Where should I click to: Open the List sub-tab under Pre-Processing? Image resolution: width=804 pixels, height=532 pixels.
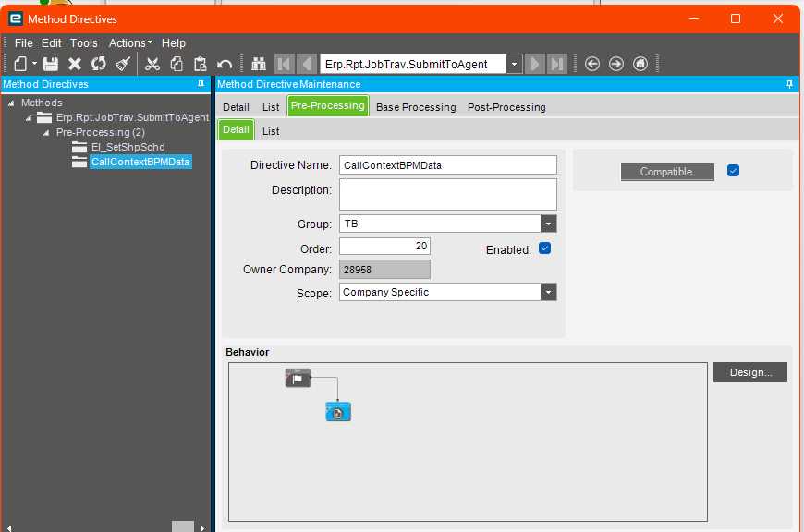pyautogui.click(x=271, y=131)
